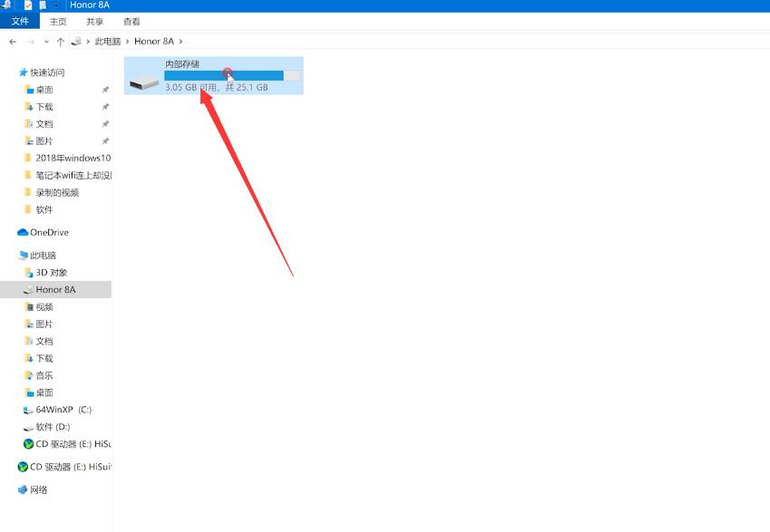770x532 pixels.
Task: Expand the chevron before 此电脑 breadcrumb
Action: coord(88,41)
